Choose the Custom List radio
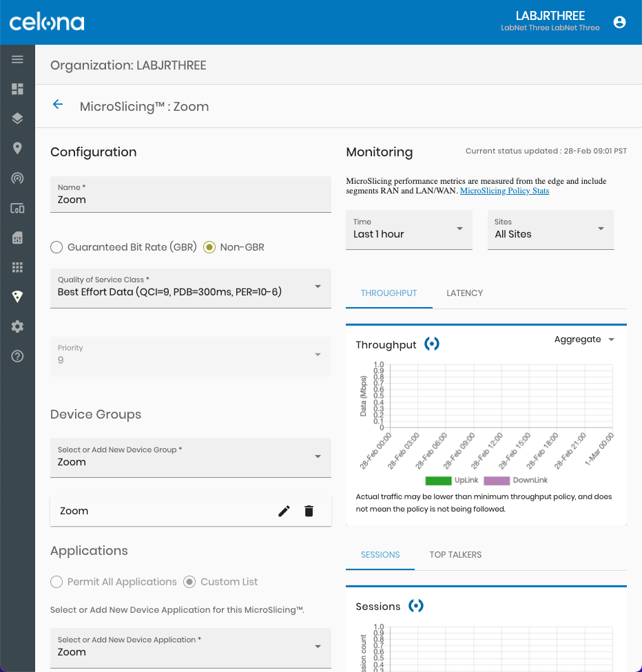The width and height of the screenshot is (642, 672). point(189,582)
